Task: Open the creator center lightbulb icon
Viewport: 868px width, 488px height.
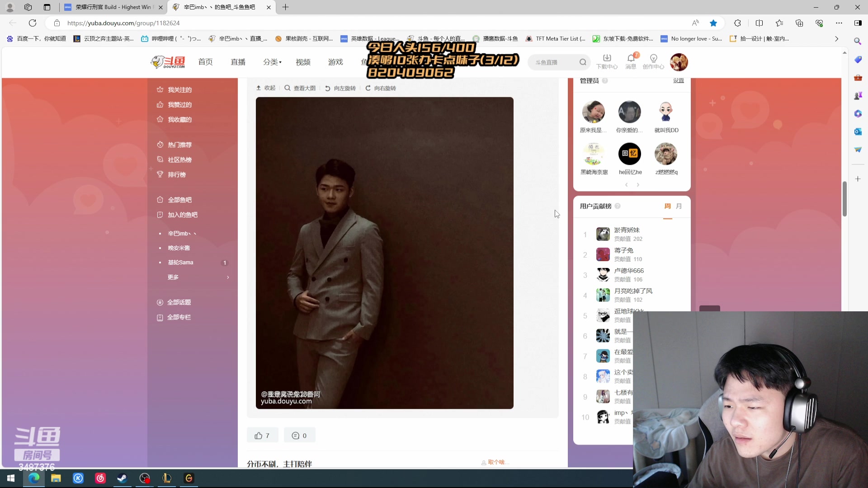Action: [653, 58]
